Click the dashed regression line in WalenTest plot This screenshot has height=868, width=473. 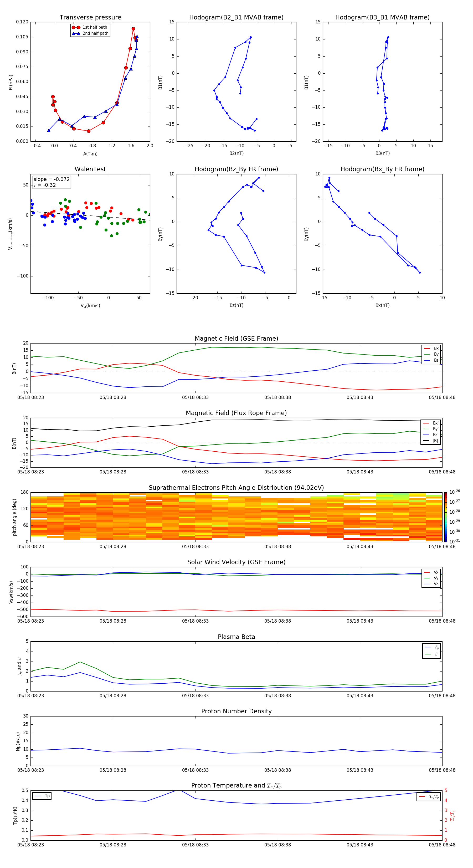tap(90, 216)
